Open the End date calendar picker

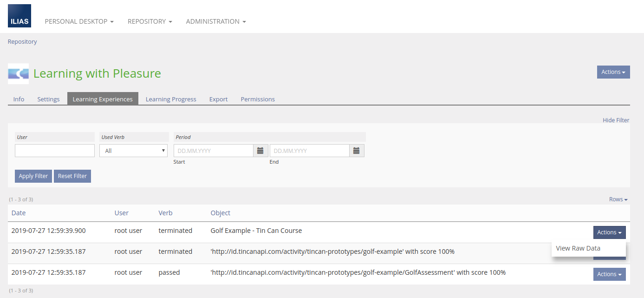(x=357, y=151)
